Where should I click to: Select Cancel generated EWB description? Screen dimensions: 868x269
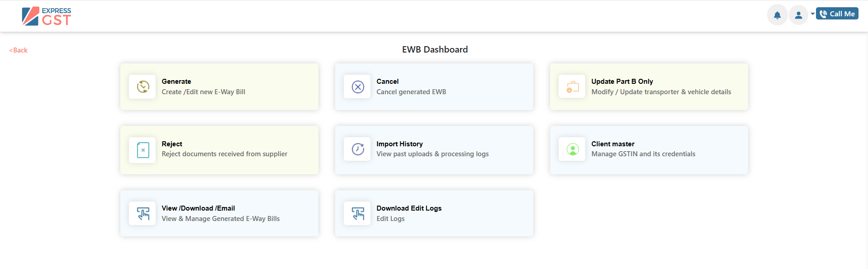pyautogui.click(x=411, y=92)
